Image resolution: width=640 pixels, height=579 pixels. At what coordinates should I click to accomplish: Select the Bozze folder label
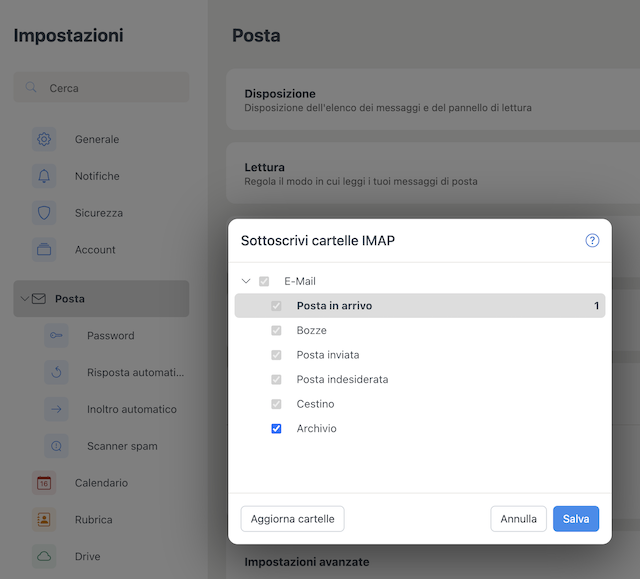[x=311, y=330]
